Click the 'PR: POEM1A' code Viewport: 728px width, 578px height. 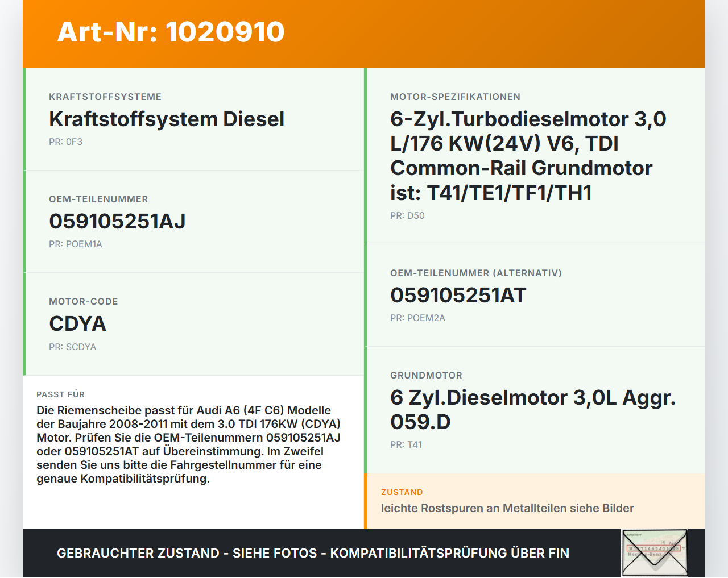tap(76, 244)
